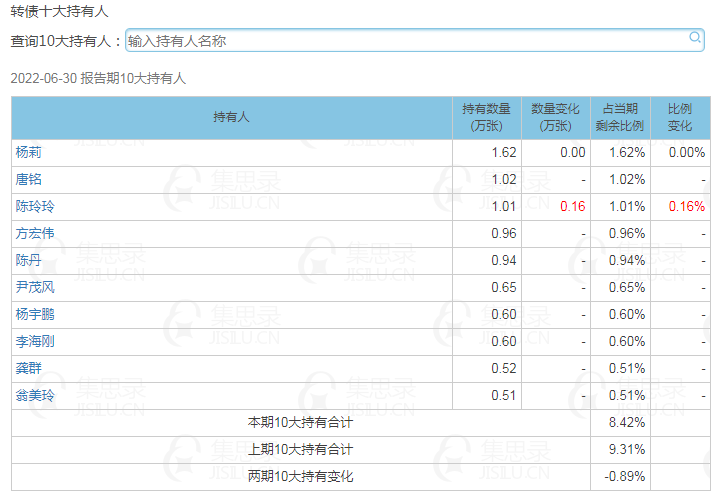Click the search magnifier icon
The width and height of the screenshot is (720, 495).
695,37
